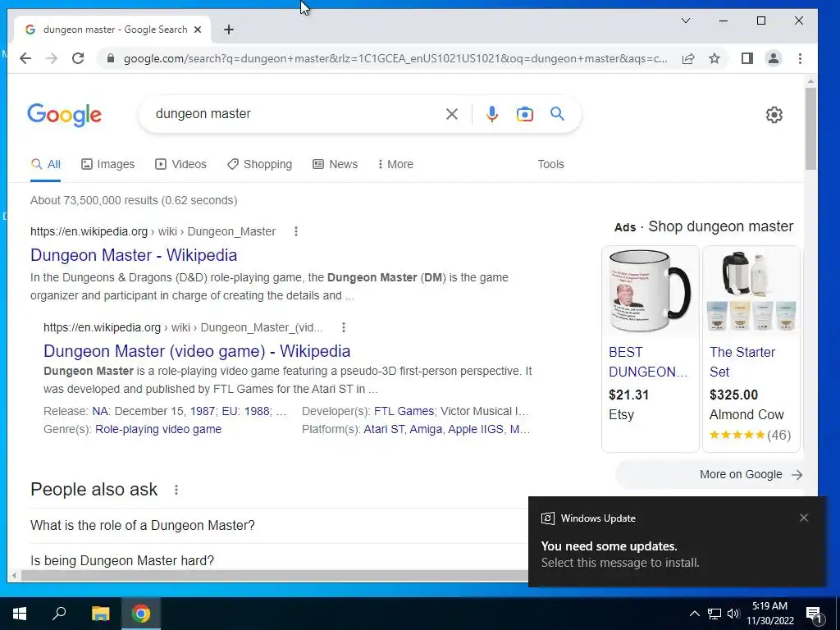Open File Explorer from taskbar
This screenshot has width=840, height=630.
pyautogui.click(x=100, y=614)
